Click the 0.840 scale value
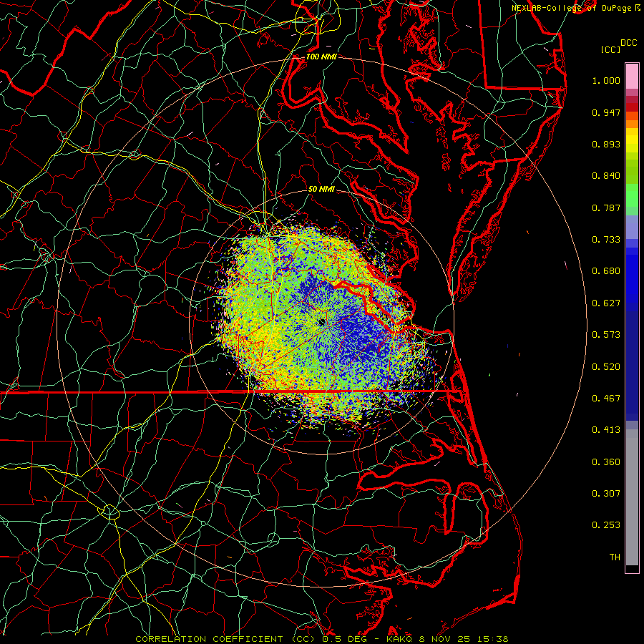This screenshot has height=644, width=644. [606, 176]
